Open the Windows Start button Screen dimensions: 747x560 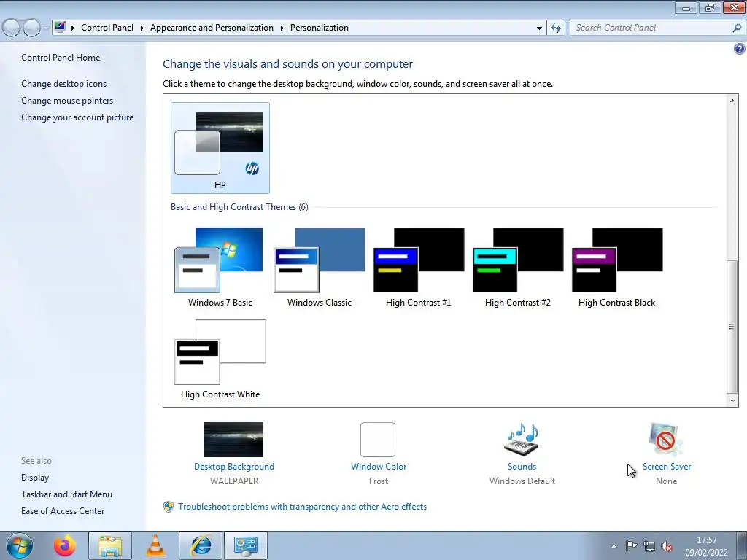click(20, 545)
